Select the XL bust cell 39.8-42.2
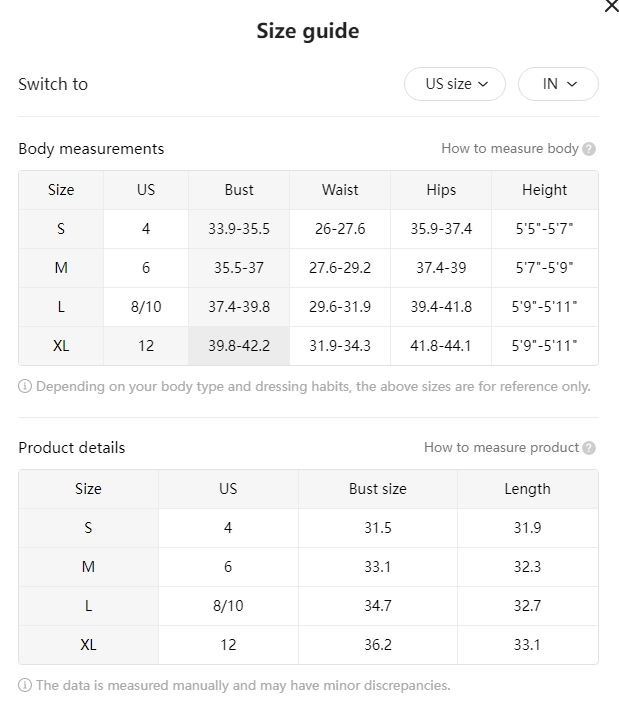This screenshot has height=720, width=619. coord(239,346)
